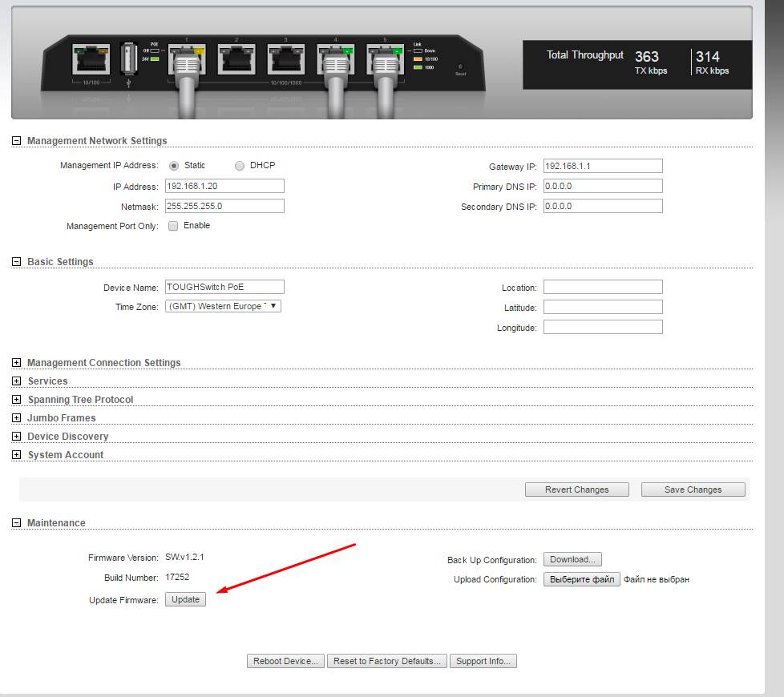Open the Time Zone dropdown
The image size is (784, 697).
(x=223, y=306)
